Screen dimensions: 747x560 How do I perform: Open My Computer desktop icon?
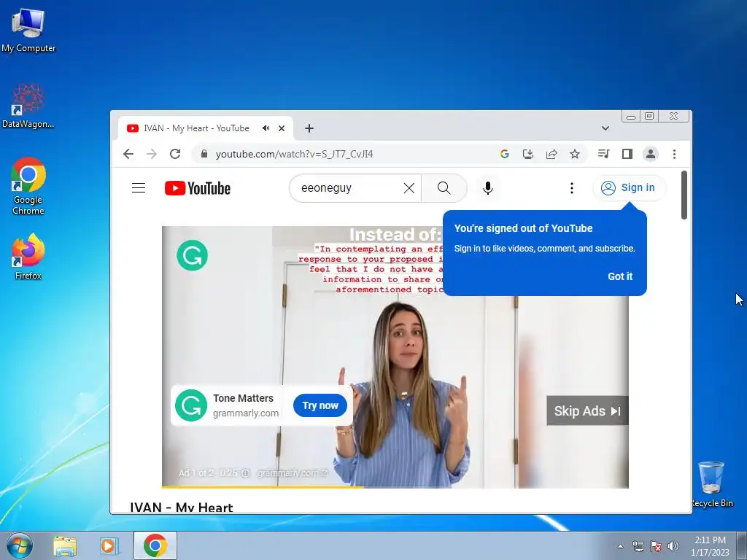point(28,31)
